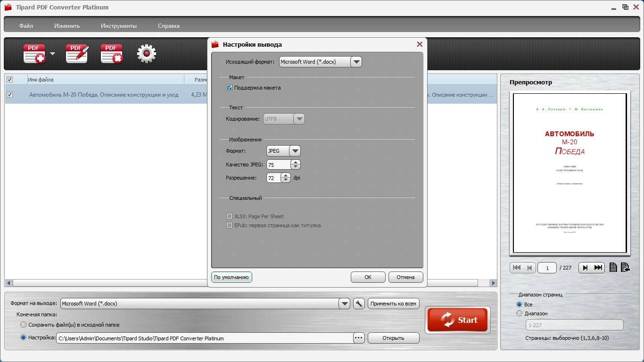
Task: Click the page list export icon
Action: pos(625,268)
